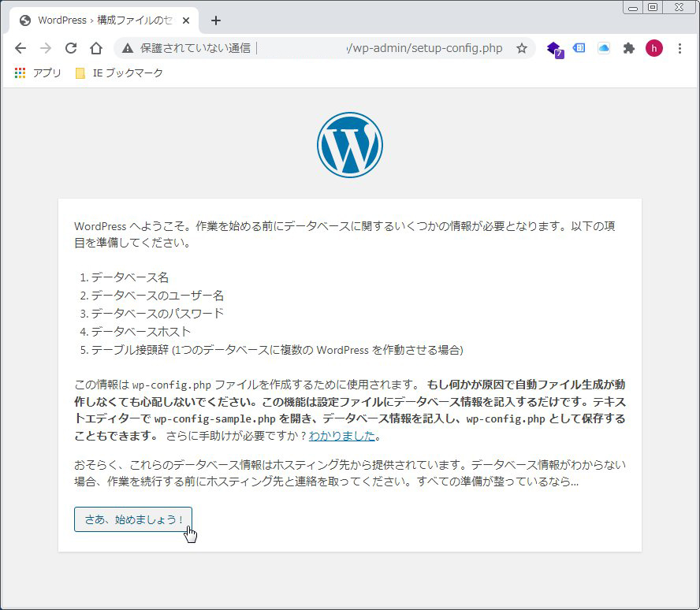Select the WordPress 構成ファイル tab
The width and height of the screenshot is (700, 610).
(106, 20)
